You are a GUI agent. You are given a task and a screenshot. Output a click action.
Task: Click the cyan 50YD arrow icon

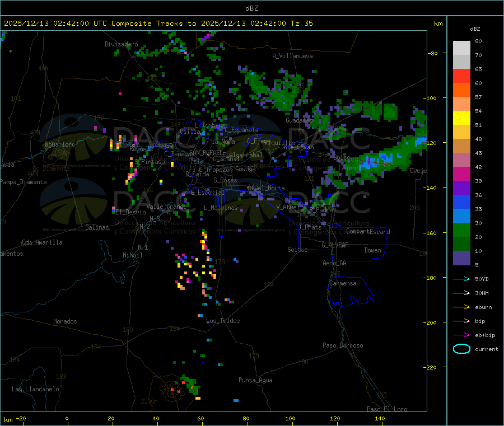461,279
